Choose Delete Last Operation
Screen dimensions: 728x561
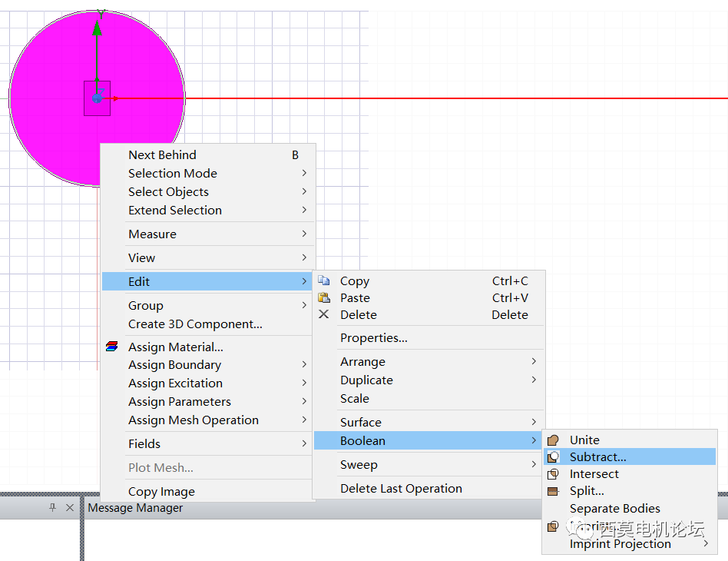coord(429,489)
